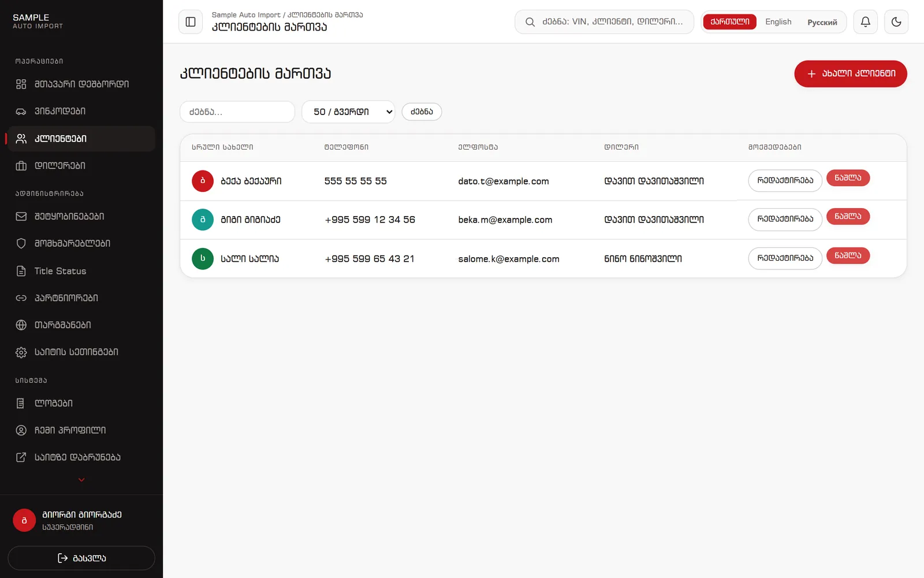This screenshot has height=578, width=924.
Task: Delete client beka.m@example.com
Action: point(848,217)
